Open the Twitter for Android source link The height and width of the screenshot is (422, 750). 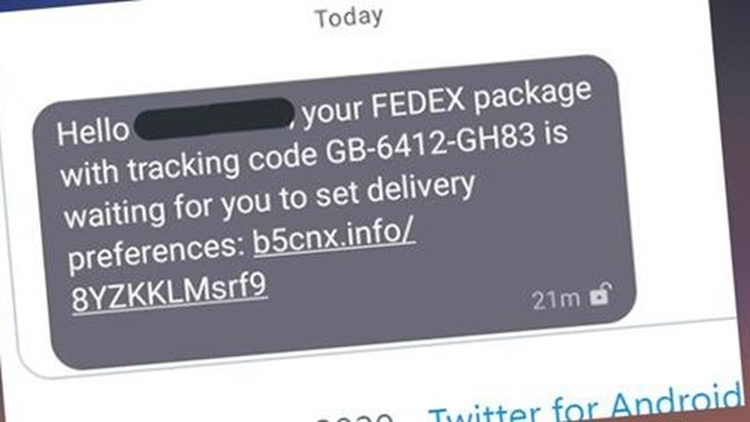coord(586,405)
